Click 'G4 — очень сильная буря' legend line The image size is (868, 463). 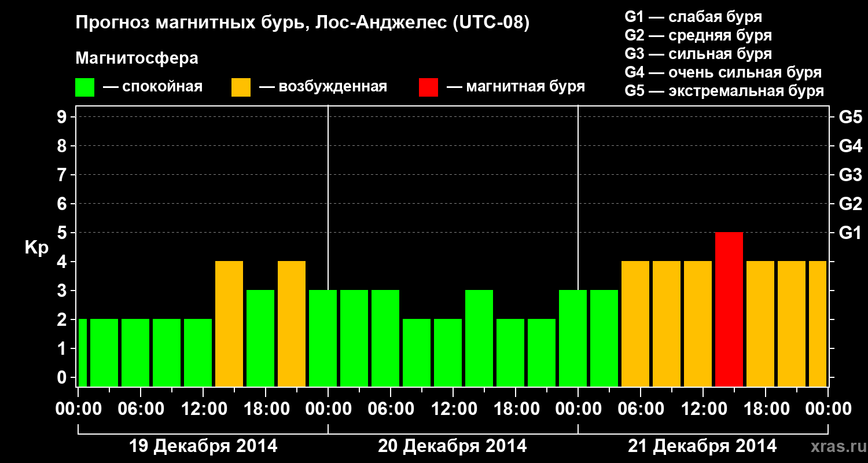point(723,72)
